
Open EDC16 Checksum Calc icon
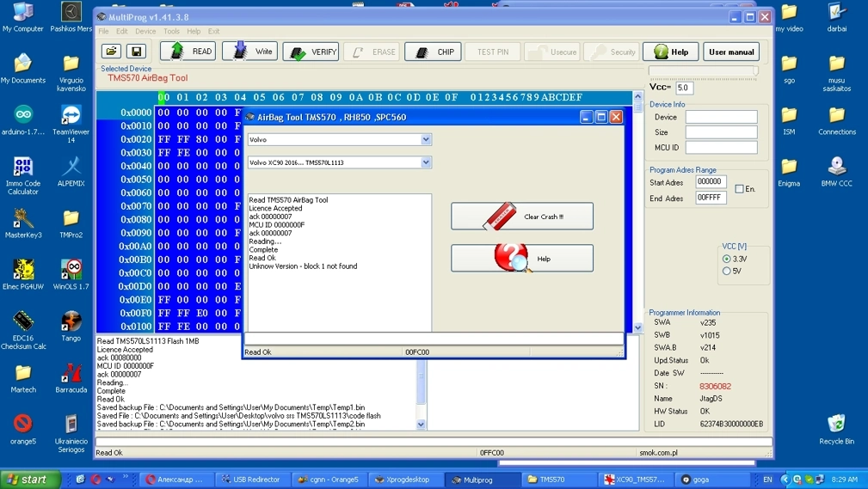22,330
